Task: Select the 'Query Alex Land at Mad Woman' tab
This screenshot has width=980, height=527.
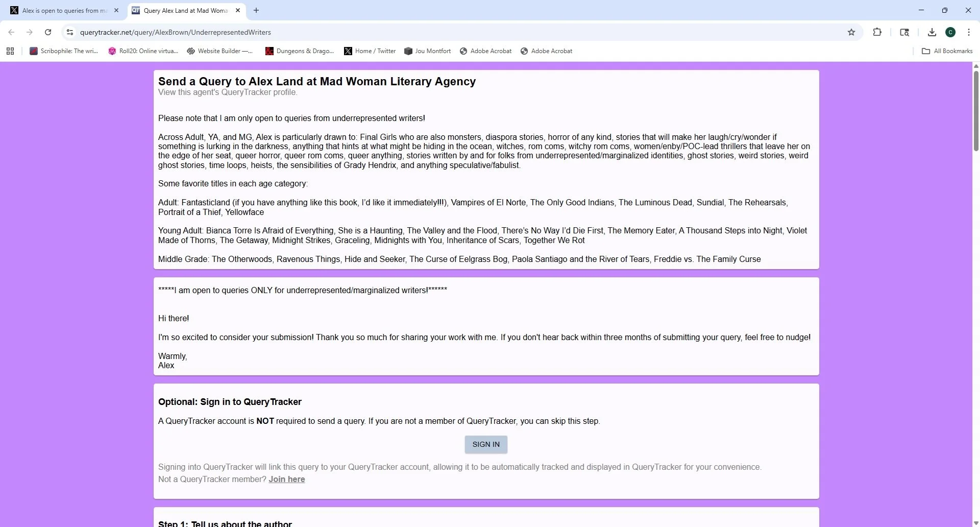Action: coord(186,10)
